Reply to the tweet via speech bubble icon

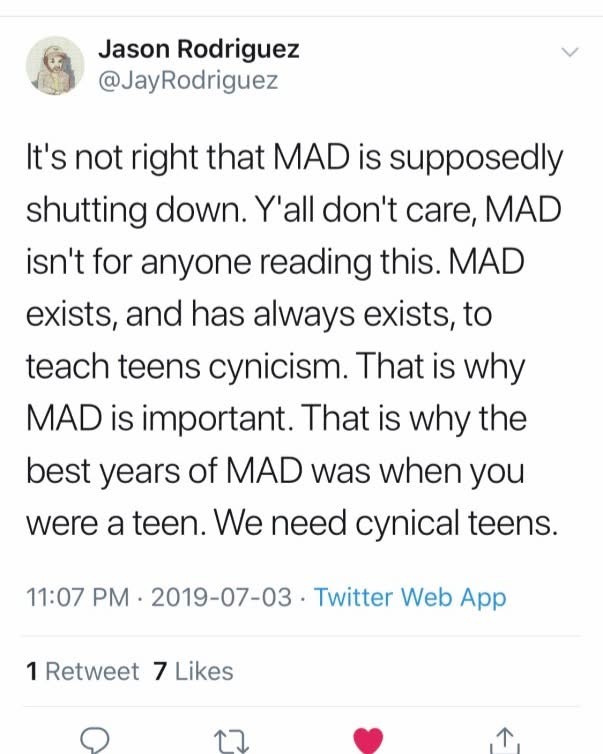[x=94, y=739]
